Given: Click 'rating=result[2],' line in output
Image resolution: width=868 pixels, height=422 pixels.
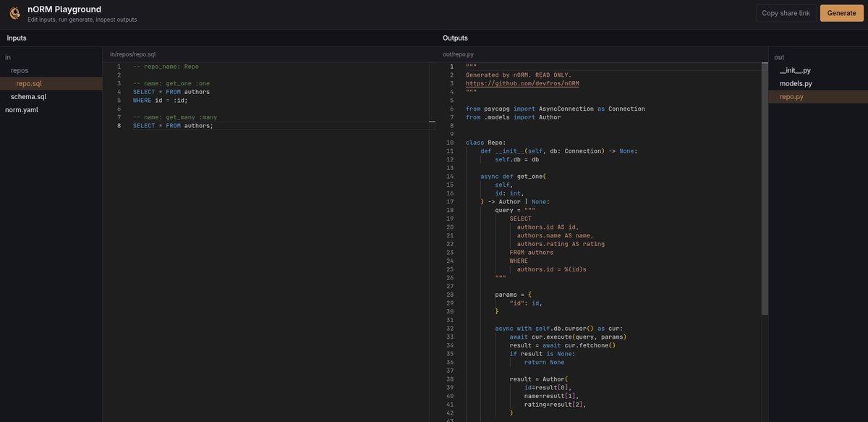Looking at the screenshot, I should tap(555, 404).
